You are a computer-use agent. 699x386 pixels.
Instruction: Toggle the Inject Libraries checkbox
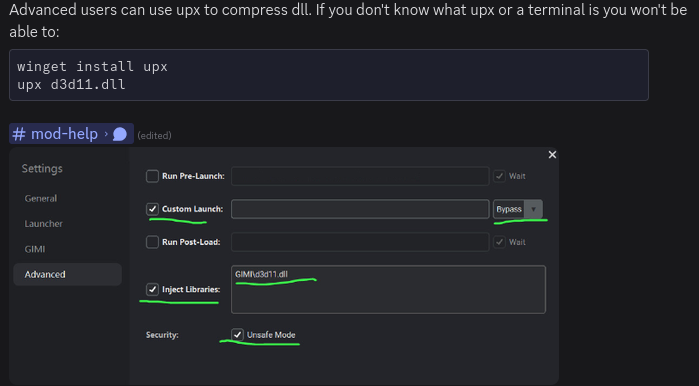[152, 289]
